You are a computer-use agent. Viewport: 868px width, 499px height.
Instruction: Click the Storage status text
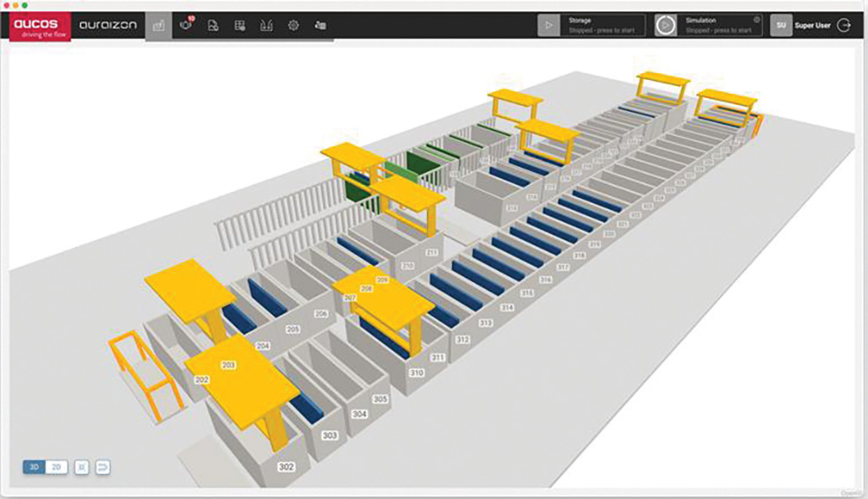pyautogui.click(x=602, y=30)
